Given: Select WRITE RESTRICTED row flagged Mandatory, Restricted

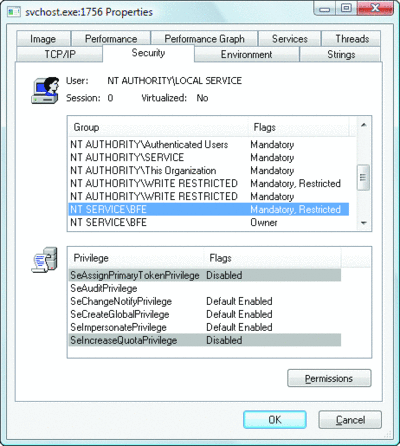Looking at the screenshot, I should (x=209, y=183).
